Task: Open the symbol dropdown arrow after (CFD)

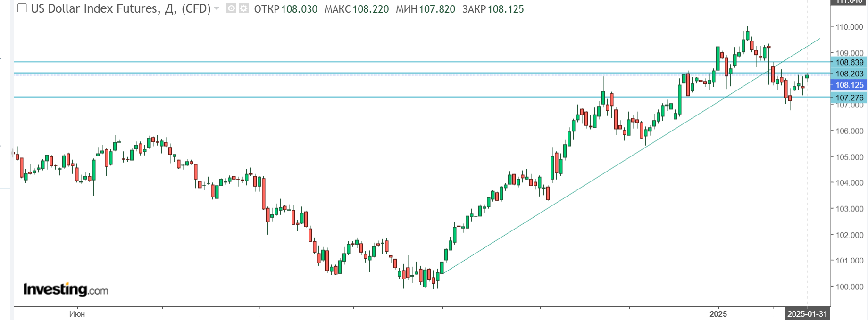Action: coord(217,9)
